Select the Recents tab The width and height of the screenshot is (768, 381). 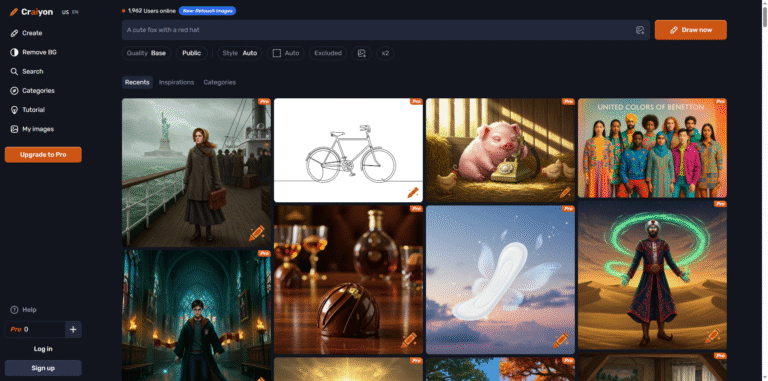[x=137, y=82]
